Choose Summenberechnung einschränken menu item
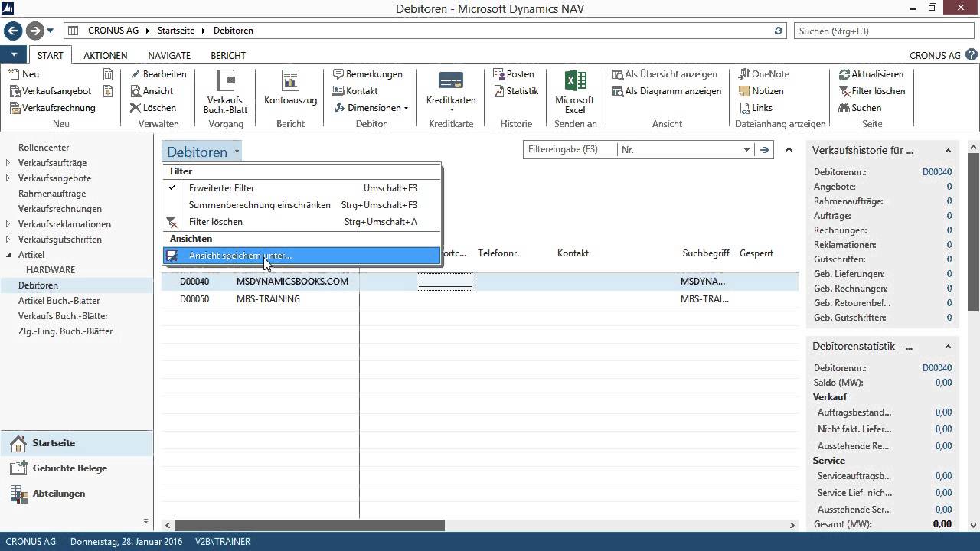 click(x=302, y=205)
